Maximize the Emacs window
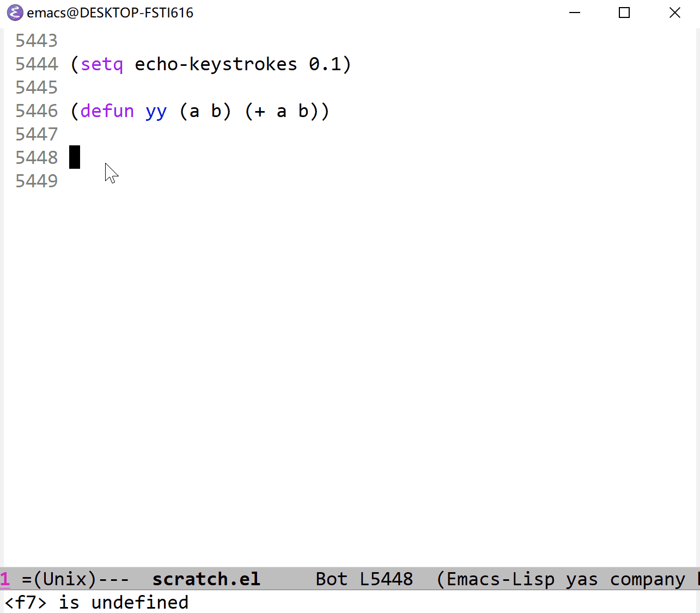This screenshot has width=700, height=613. [x=624, y=13]
